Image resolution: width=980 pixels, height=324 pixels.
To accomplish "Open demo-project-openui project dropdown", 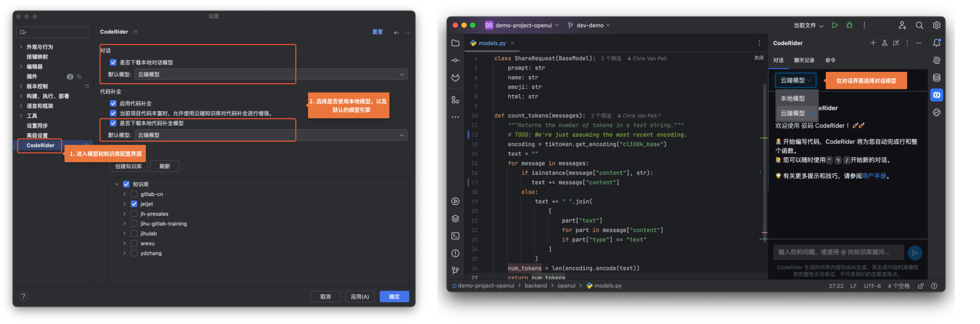I will point(522,25).
